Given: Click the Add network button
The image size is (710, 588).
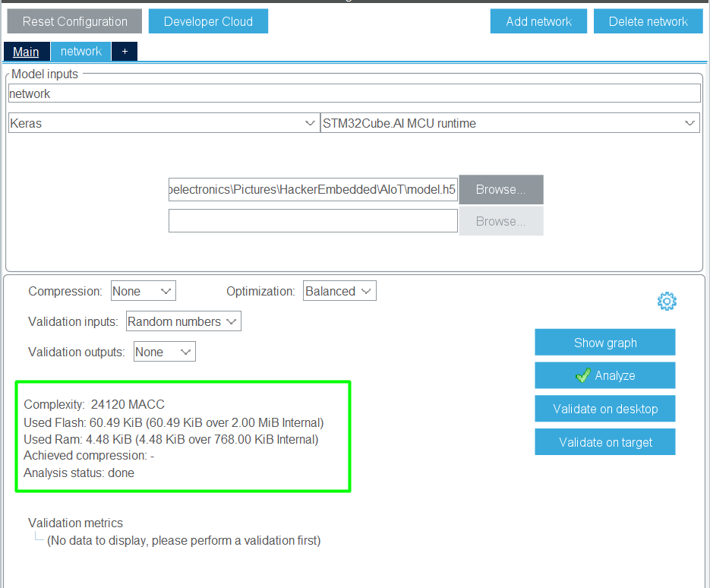Looking at the screenshot, I should (538, 21).
